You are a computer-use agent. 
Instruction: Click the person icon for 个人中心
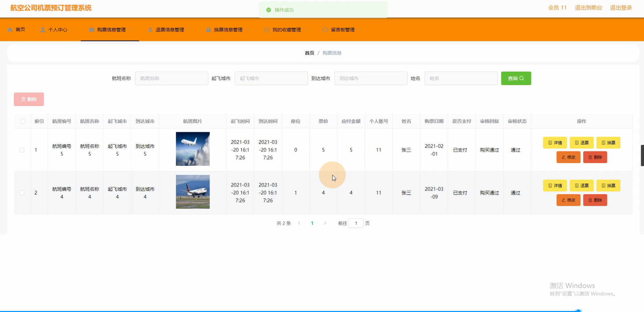coord(43,30)
